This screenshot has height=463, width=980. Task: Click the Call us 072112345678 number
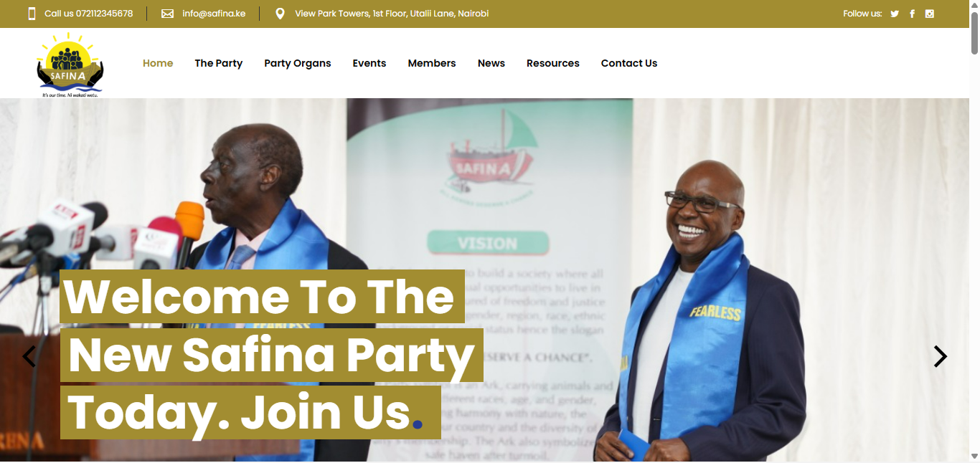(88, 14)
